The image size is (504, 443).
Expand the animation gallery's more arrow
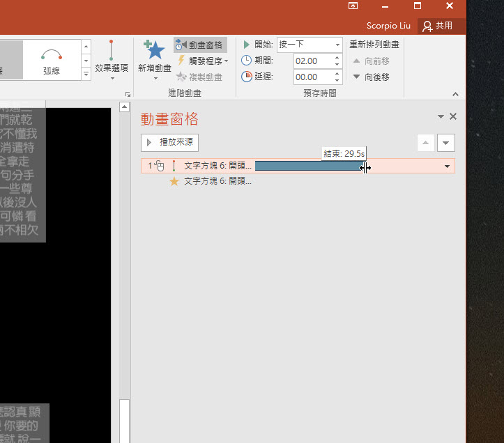click(x=86, y=73)
